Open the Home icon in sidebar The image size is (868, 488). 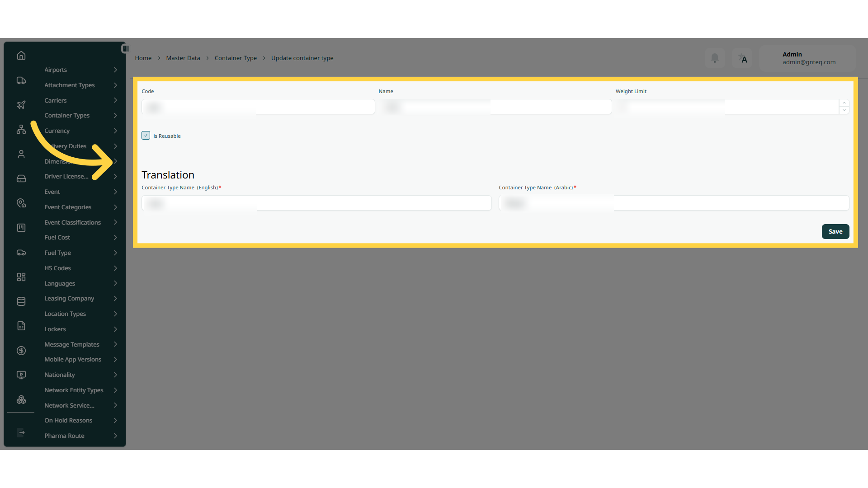[21, 56]
